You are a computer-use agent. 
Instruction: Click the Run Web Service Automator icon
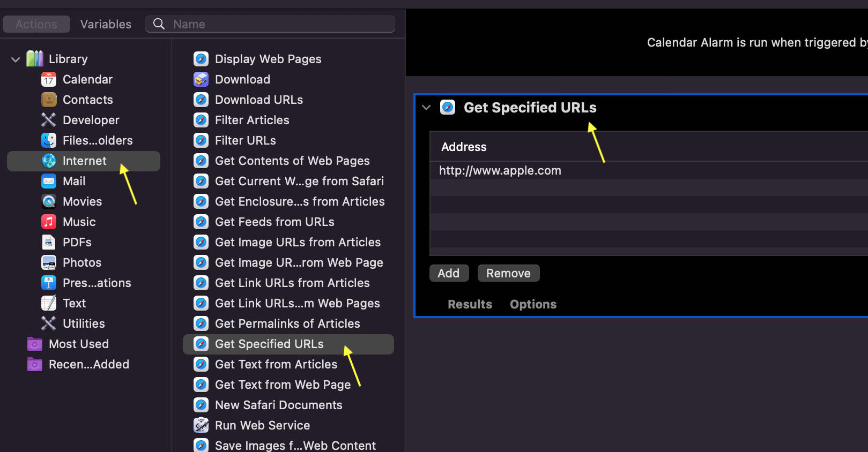(x=201, y=425)
